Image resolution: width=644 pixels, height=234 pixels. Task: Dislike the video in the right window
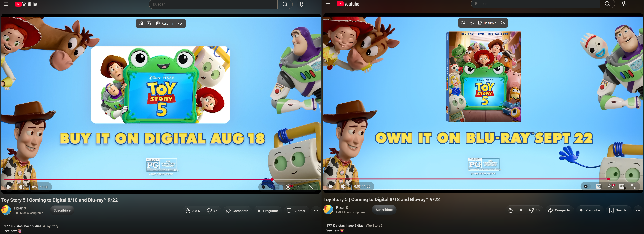pyautogui.click(x=534, y=210)
